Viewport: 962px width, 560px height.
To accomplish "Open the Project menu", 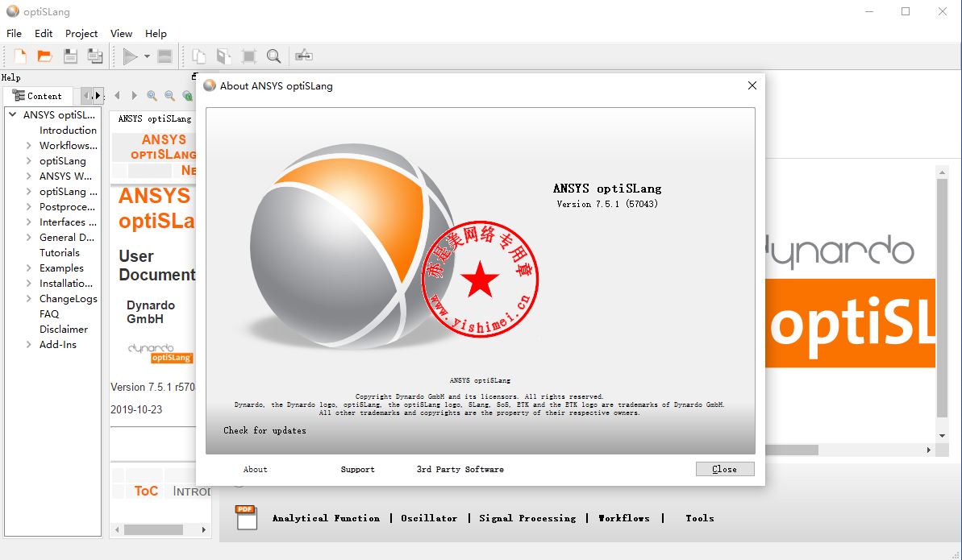I will pyautogui.click(x=81, y=34).
